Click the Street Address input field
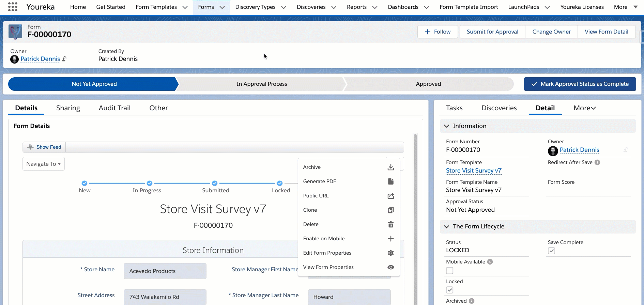 pyautogui.click(x=165, y=297)
